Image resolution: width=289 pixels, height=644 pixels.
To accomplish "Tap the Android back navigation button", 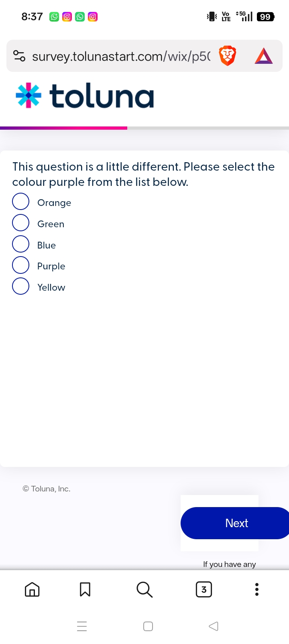I will [214, 626].
